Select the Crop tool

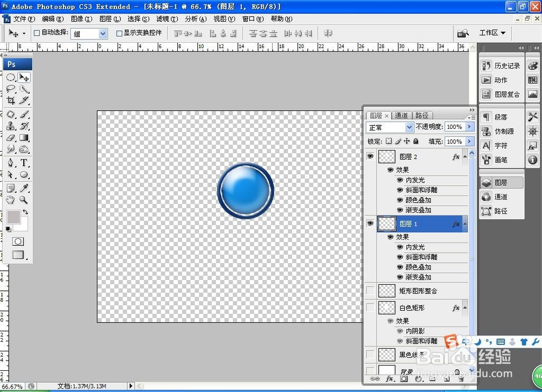(11, 100)
